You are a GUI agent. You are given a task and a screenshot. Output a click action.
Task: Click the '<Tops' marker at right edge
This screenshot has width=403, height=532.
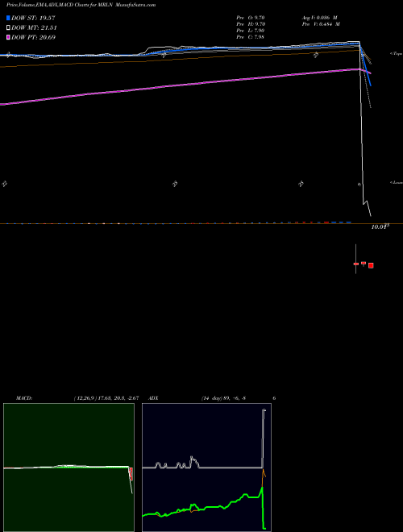click(397, 54)
